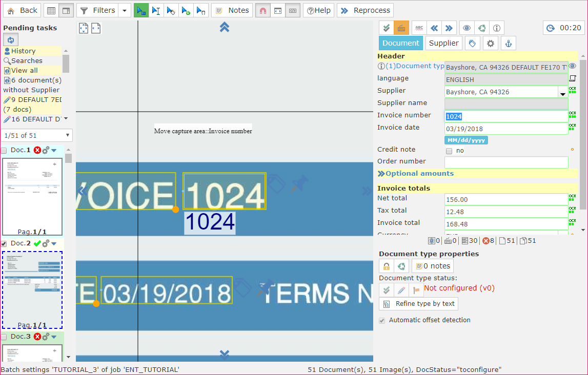The width and height of the screenshot is (588, 375).
Task: Click the ABC spell-check icon
Action: tap(419, 28)
